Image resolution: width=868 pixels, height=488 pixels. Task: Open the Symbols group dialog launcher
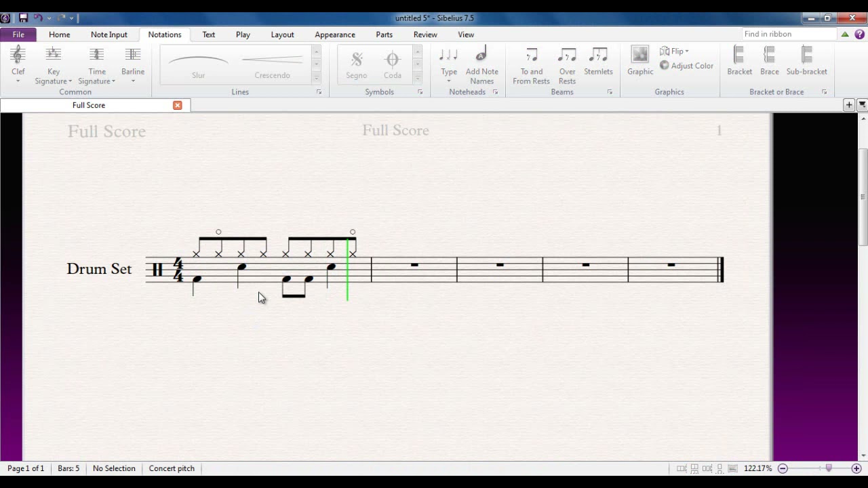coord(420,92)
